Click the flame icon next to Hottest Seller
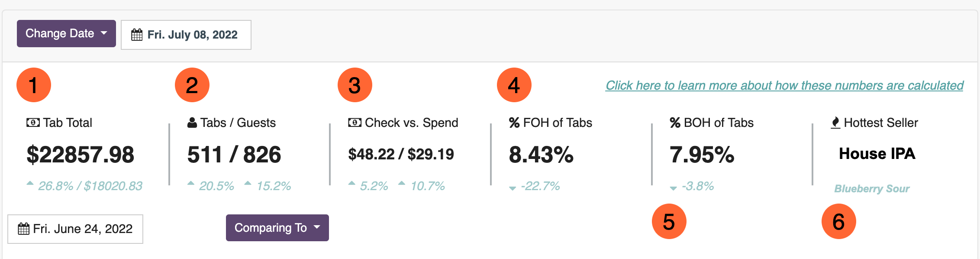 click(835, 123)
